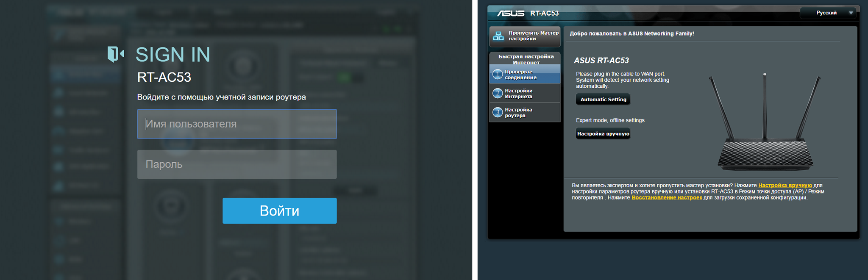Click the RT-AC53 title in the ASUS header
868x280 pixels.
[x=544, y=13]
